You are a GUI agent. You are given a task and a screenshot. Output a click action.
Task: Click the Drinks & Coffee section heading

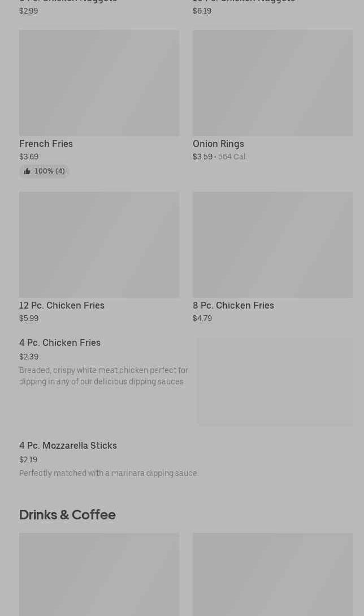[x=67, y=515]
